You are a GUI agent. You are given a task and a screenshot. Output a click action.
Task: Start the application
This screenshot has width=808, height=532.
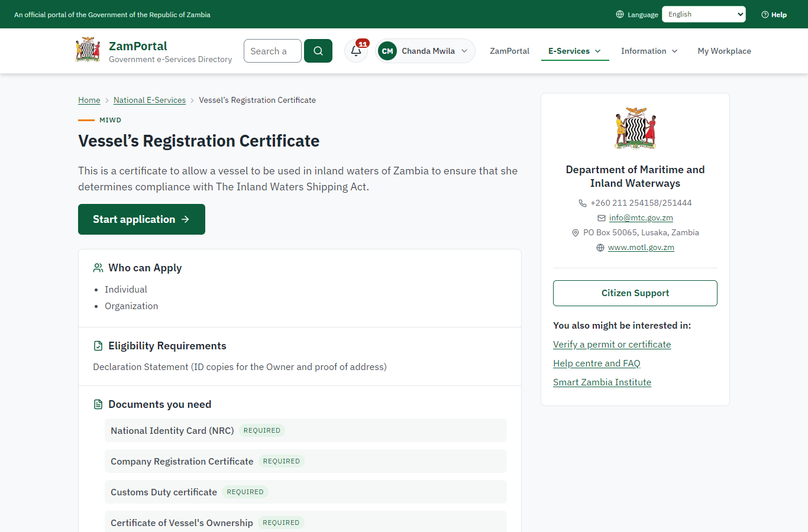pos(141,219)
